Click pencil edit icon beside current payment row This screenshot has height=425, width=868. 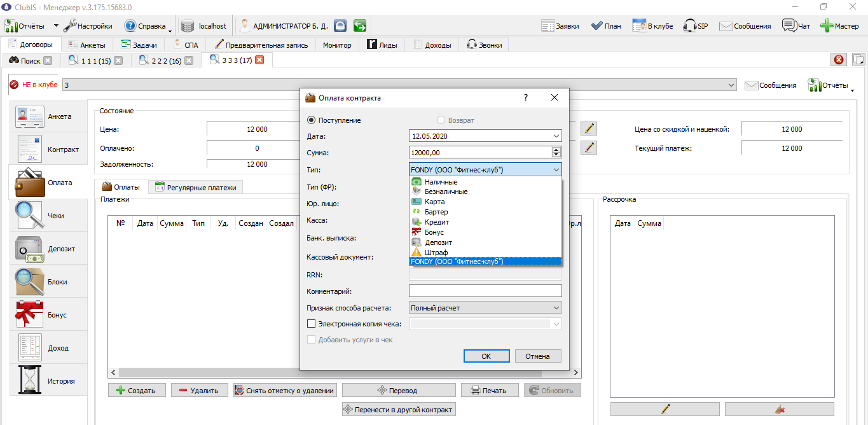click(590, 148)
